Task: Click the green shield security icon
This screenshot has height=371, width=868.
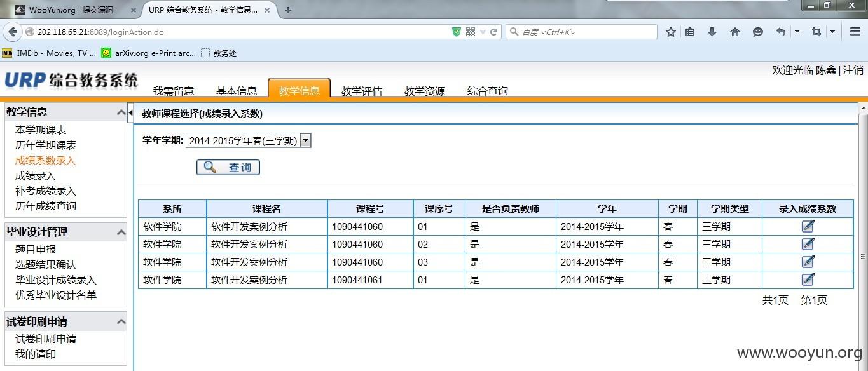Action: tap(456, 32)
